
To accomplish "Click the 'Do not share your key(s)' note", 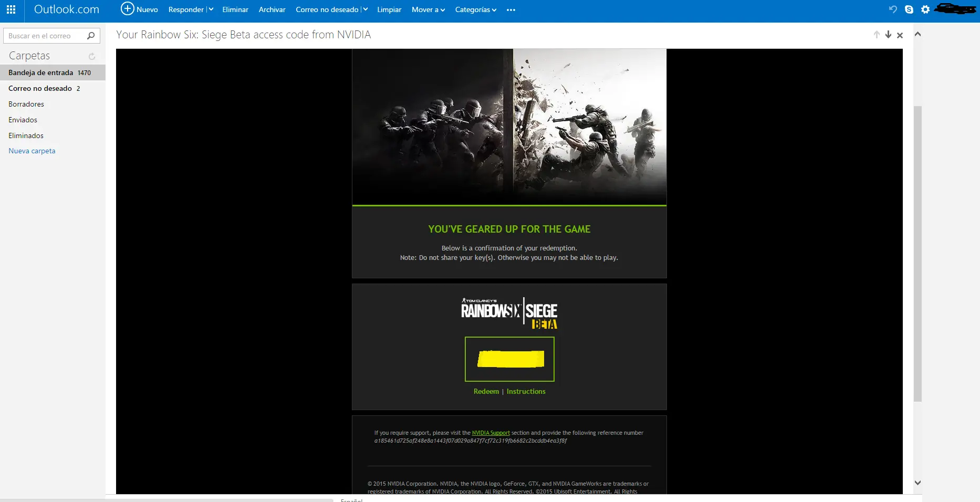I will point(509,258).
